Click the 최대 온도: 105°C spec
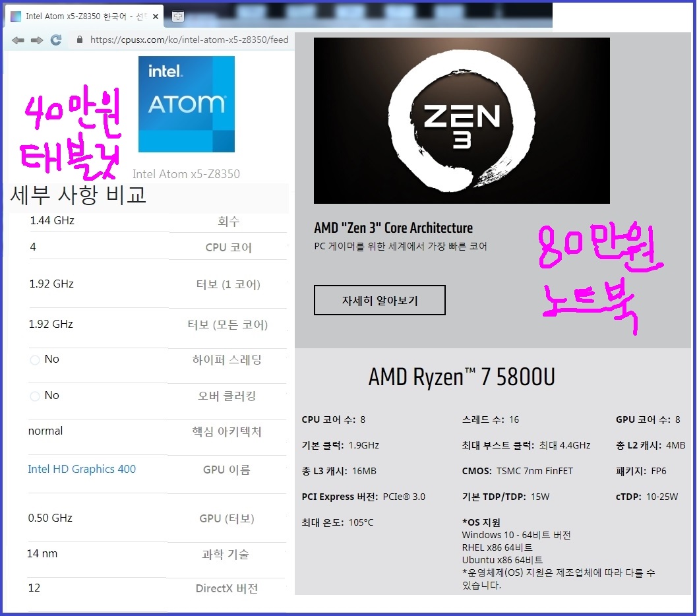 click(x=338, y=522)
